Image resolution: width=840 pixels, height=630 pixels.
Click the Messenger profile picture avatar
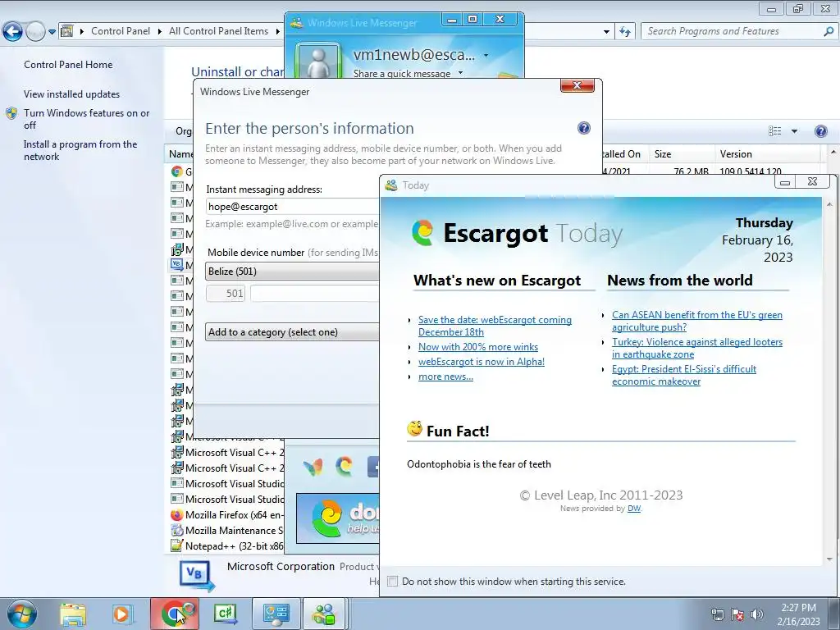(319, 63)
